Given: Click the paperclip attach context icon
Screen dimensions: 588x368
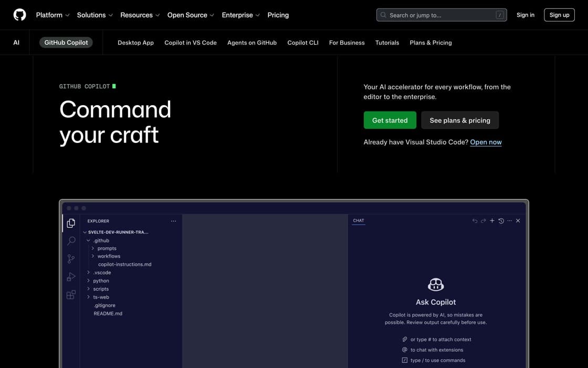Looking at the screenshot, I should [x=405, y=339].
